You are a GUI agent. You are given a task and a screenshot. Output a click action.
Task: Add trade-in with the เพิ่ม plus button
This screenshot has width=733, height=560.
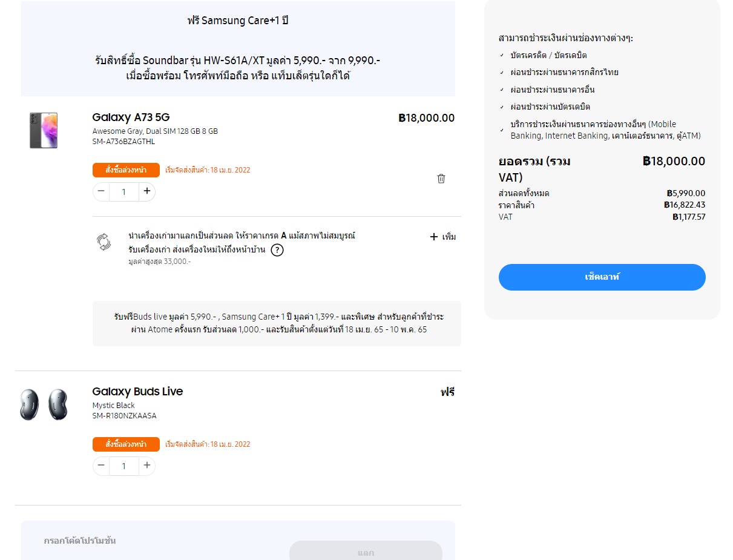pos(442,237)
